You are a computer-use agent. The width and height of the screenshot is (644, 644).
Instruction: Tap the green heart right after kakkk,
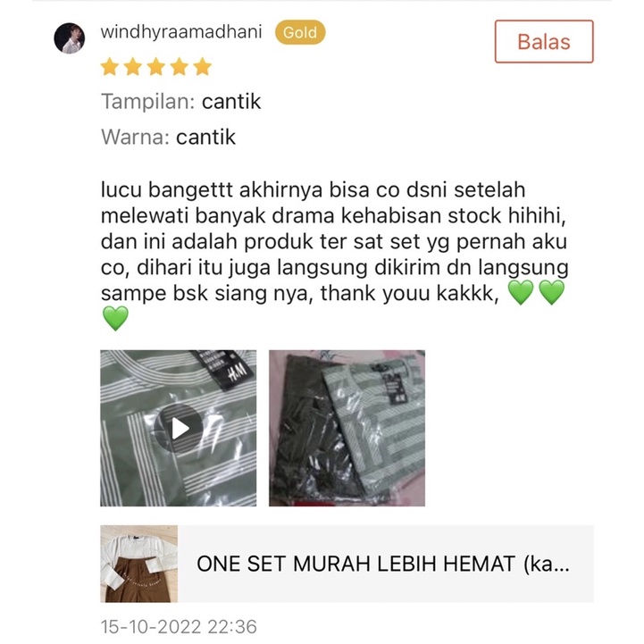(x=521, y=292)
